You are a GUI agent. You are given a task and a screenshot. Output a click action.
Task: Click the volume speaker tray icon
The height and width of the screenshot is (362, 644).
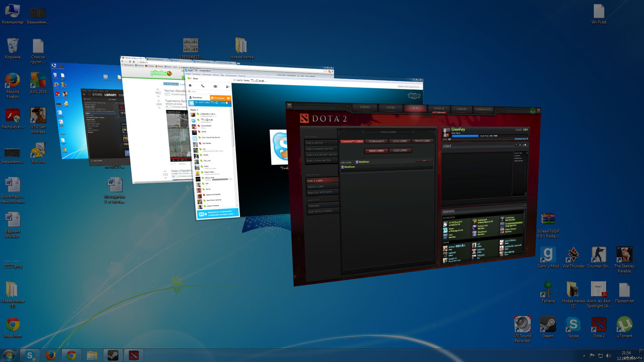tap(608, 356)
